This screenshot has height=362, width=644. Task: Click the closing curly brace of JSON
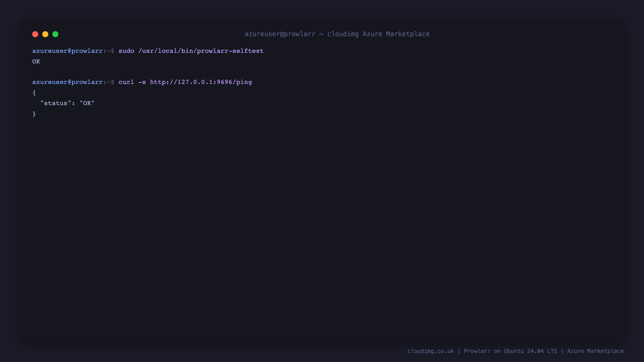(x=34, y=114)
